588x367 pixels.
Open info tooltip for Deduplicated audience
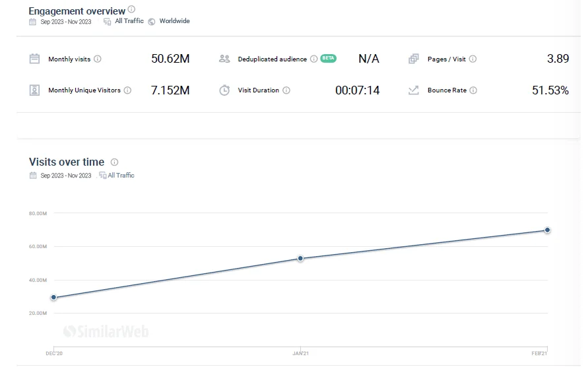(314, 59)
